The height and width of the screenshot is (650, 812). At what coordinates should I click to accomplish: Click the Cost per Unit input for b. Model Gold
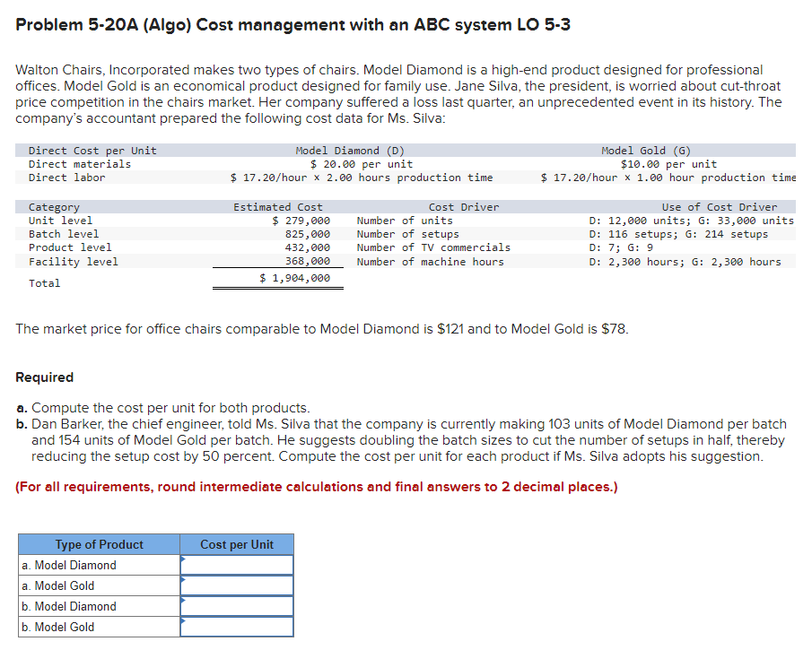[237, 627]
